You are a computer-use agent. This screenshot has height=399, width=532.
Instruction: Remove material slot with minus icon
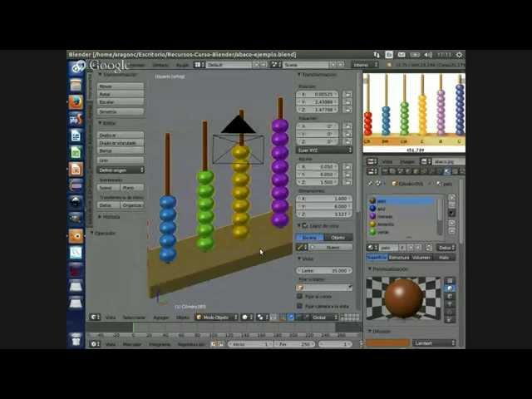(451, 205)
